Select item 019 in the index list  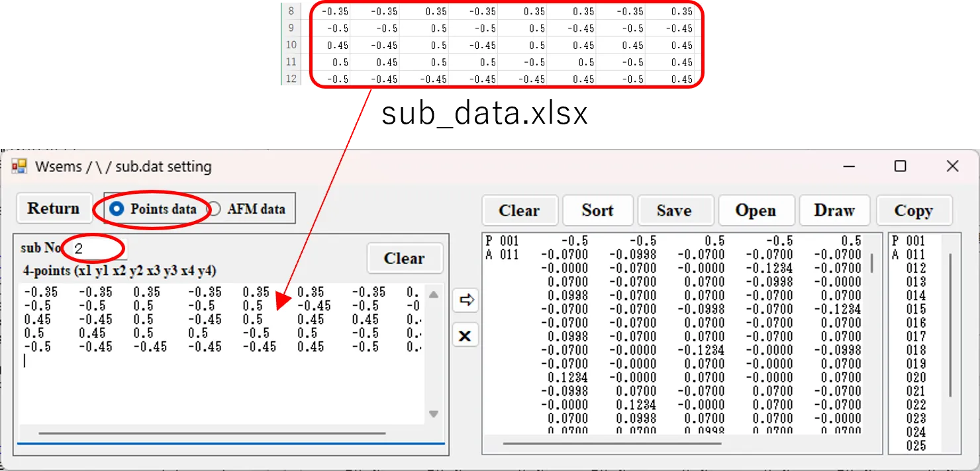pyautogui.click(x=916, y=364)
